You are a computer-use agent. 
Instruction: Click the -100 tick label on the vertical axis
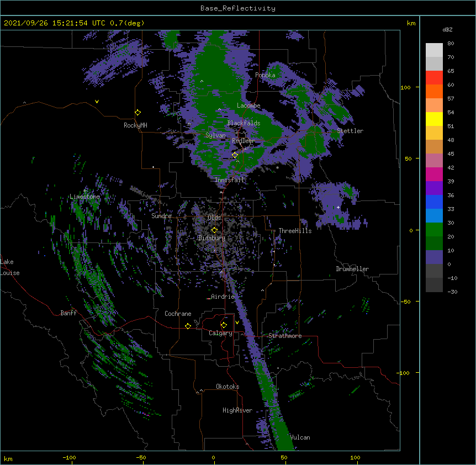(404, 373)
